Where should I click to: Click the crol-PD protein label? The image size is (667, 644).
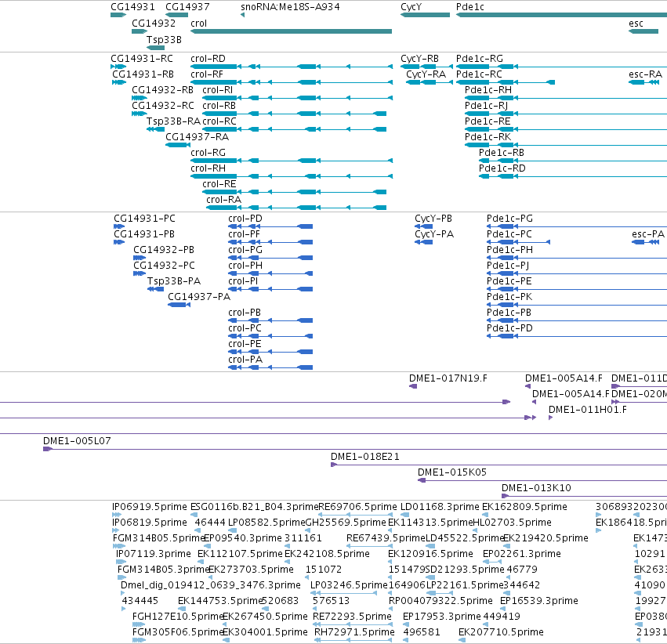tap(245, 219)
